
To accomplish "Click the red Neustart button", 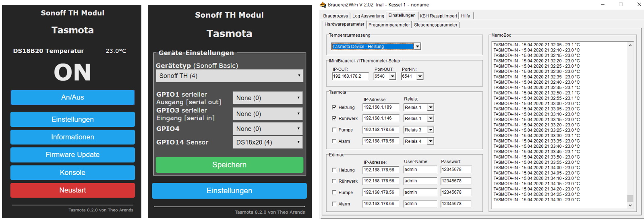I will 72,190.
